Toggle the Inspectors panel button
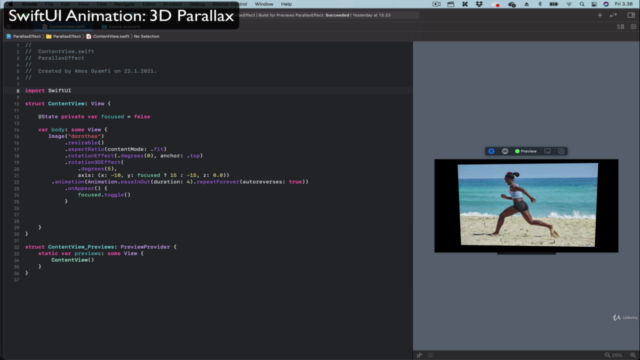This screenshot has width=640, height=360. 631,15
